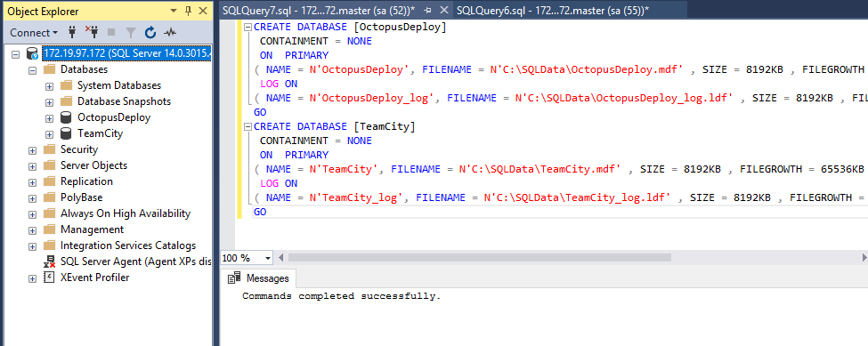This screenshot has width=868, height=346.
Task: Expand the System Databases folder
Action: [x=49, y=85]
